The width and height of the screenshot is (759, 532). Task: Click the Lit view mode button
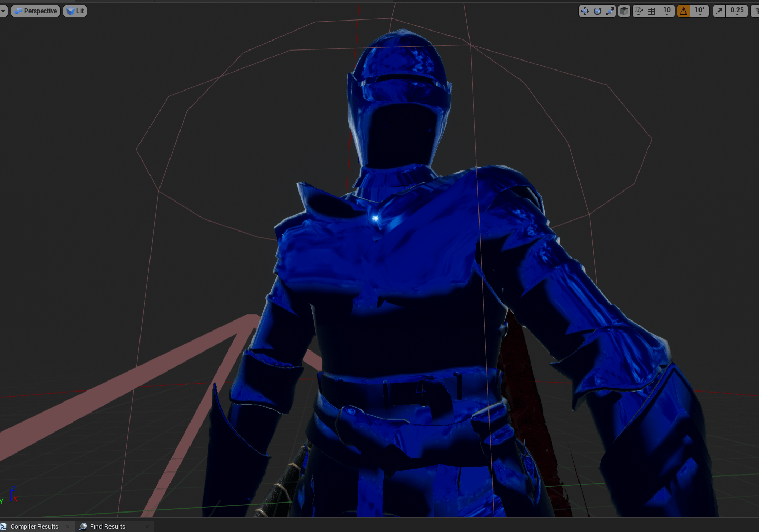coord(75,11)
